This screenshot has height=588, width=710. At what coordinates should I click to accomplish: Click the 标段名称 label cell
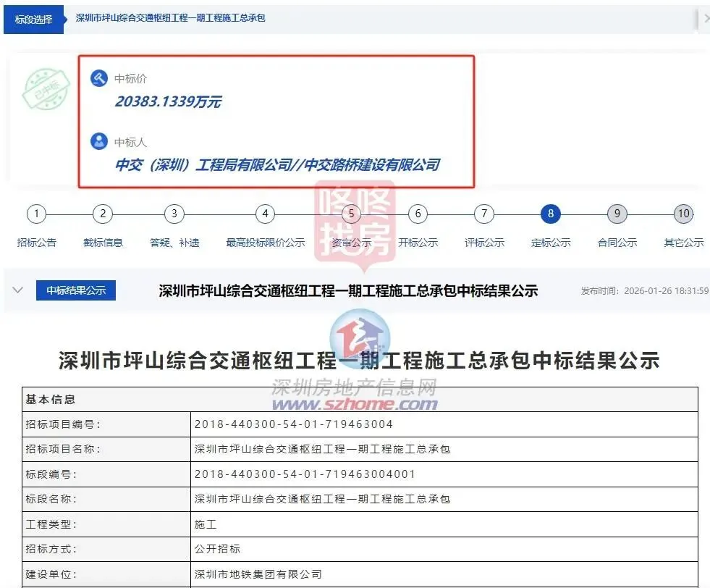106,499
